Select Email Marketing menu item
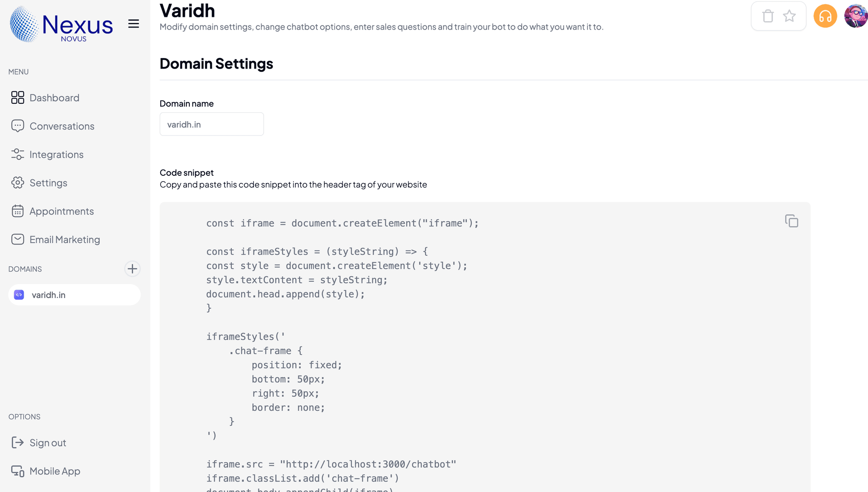This screenshot has height=492, width=868. (x=64, y=240)
